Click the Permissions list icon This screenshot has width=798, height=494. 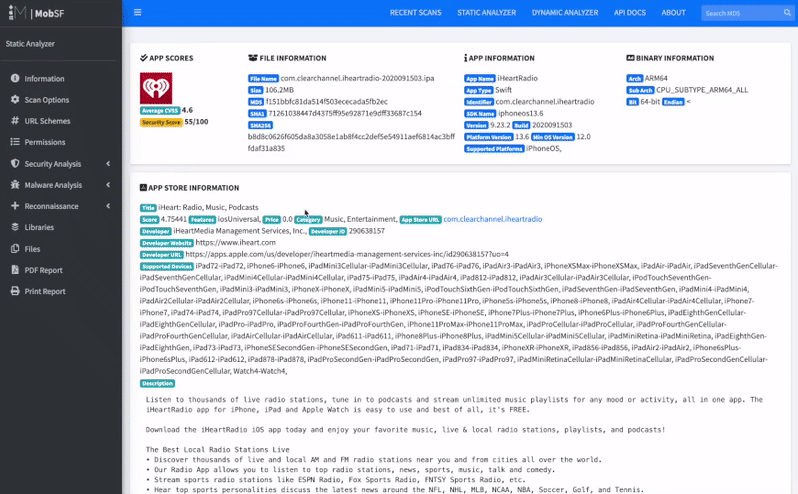coord(15,142)
